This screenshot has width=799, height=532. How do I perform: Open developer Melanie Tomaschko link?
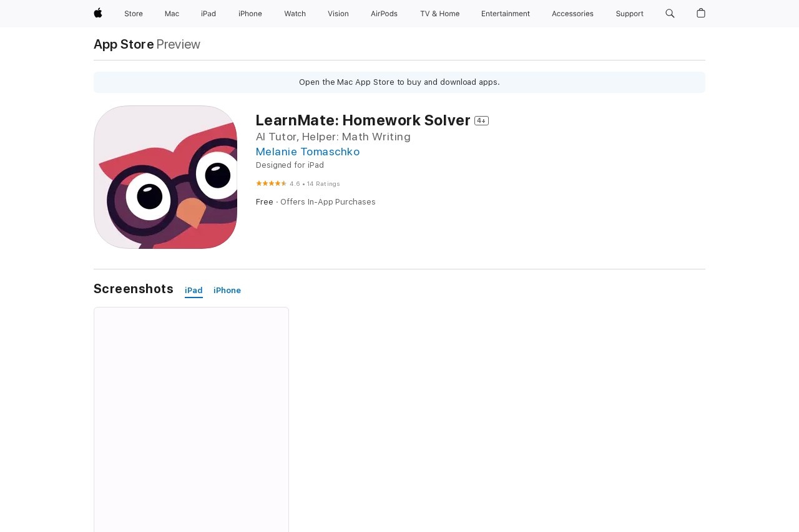(308, 152)
